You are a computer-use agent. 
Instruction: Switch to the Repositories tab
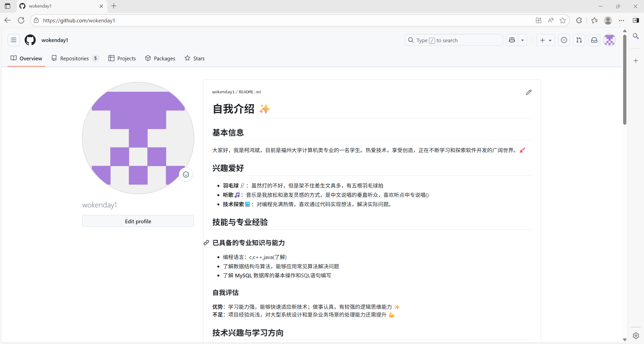pos(75,58)
